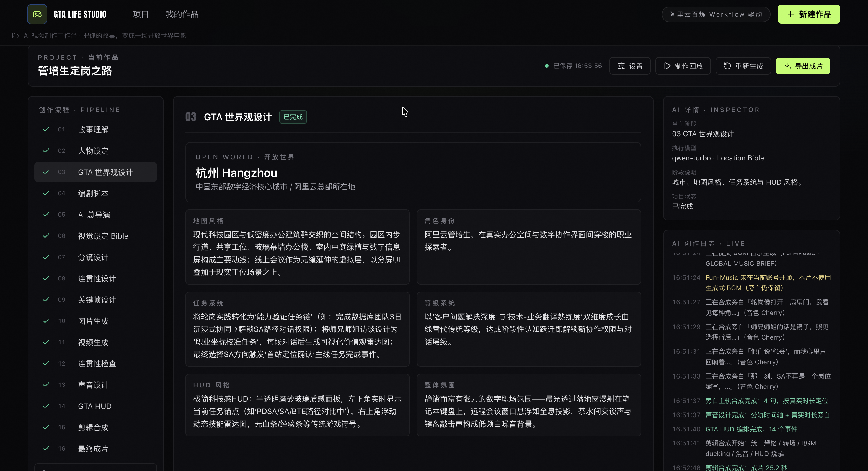
Task: Select pipeline step 02 人物设定
Action: point(96,151)
